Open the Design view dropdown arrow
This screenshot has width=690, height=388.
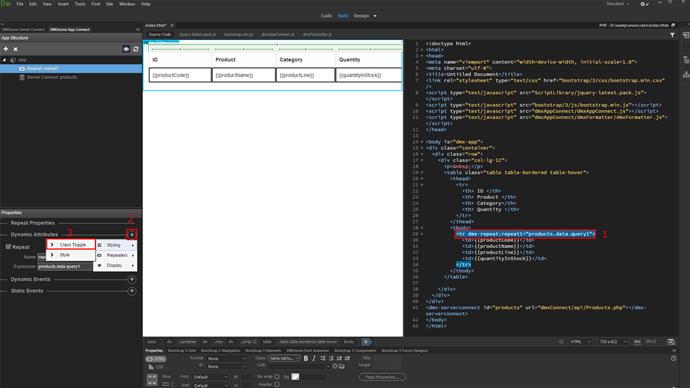(375, 16)
